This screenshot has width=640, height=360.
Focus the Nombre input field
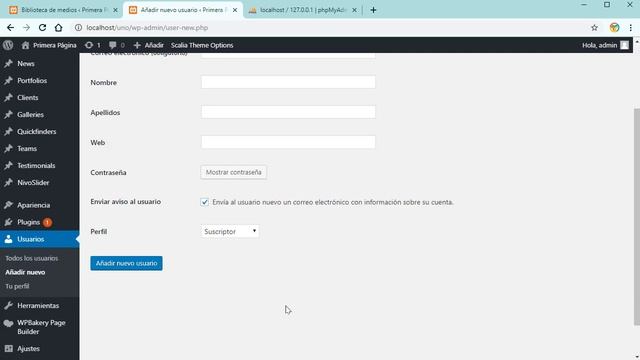click(x=288, y=82)
